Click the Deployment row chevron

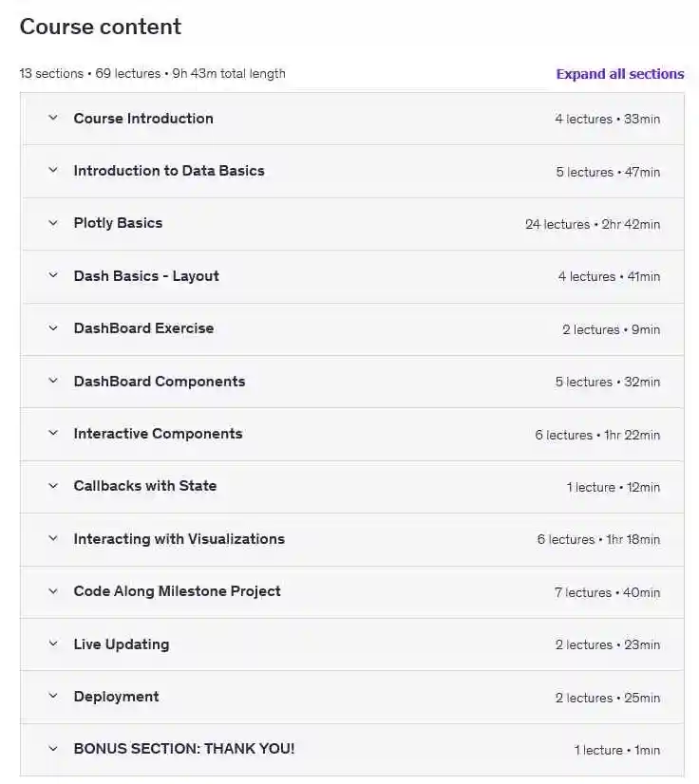(53, 697)
